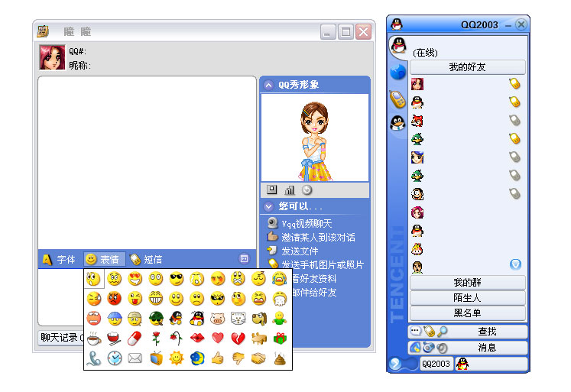Insert the envelope mail emoticon
Image resolution: width=571 pixels, height=392 pixels.
[135, 358]
